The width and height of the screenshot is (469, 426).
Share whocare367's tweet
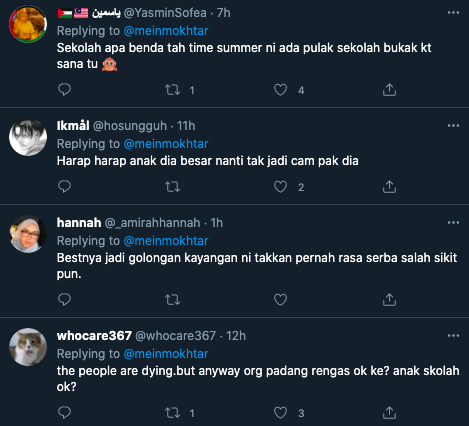pos(389,413)
